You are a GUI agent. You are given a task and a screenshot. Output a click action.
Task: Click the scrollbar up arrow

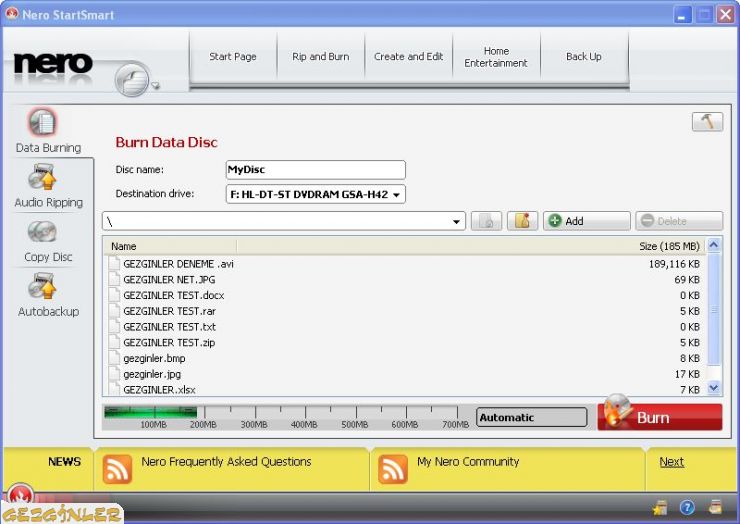pos(714,245)
